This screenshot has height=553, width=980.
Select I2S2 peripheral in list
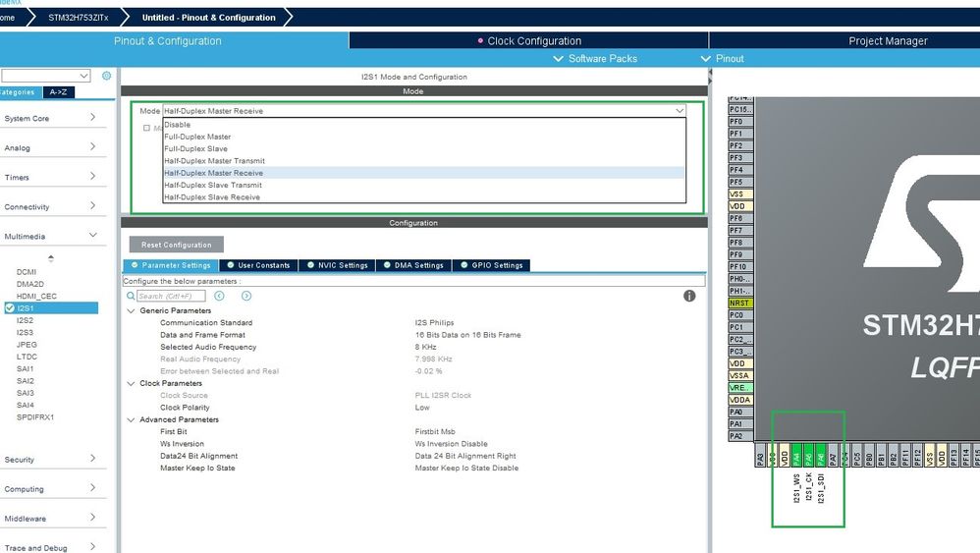click(x=25, y=320)
